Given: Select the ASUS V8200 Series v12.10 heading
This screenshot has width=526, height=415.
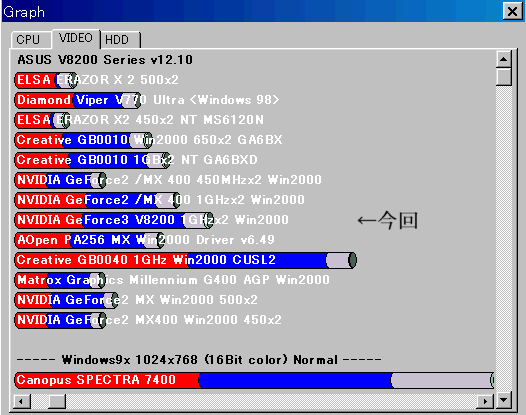Looking at the screenshot, I should [x=105, y=60].
